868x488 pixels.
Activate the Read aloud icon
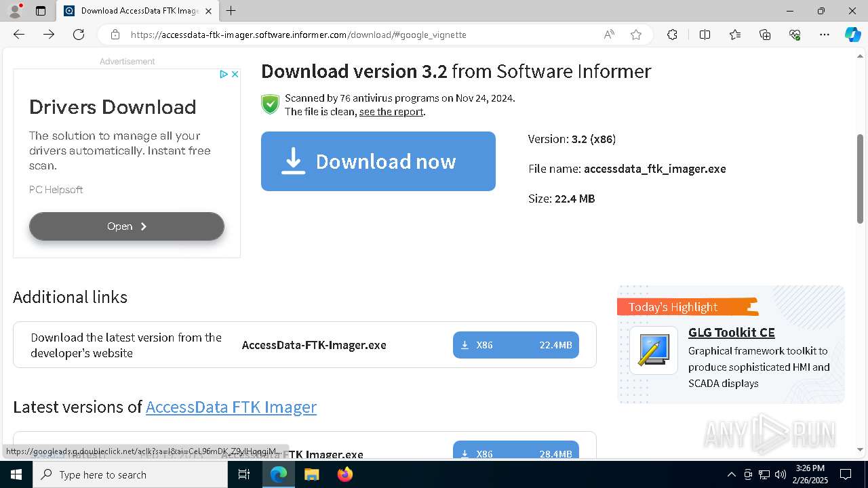click(x=609, y=35)
